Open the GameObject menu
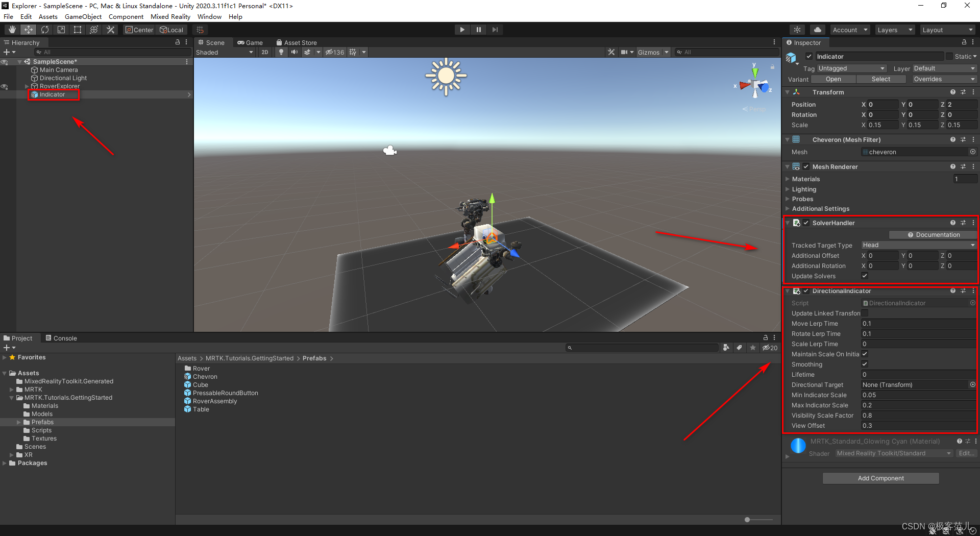The height and width of the screenshot is (536, 980). pyautogui.click(x=83, y=17)
